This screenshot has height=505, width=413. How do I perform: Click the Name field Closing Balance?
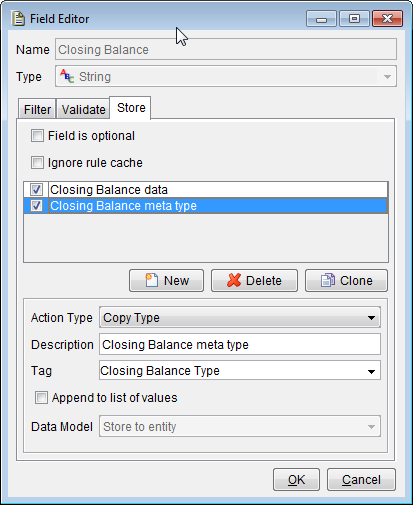click(x=226, y=50)
